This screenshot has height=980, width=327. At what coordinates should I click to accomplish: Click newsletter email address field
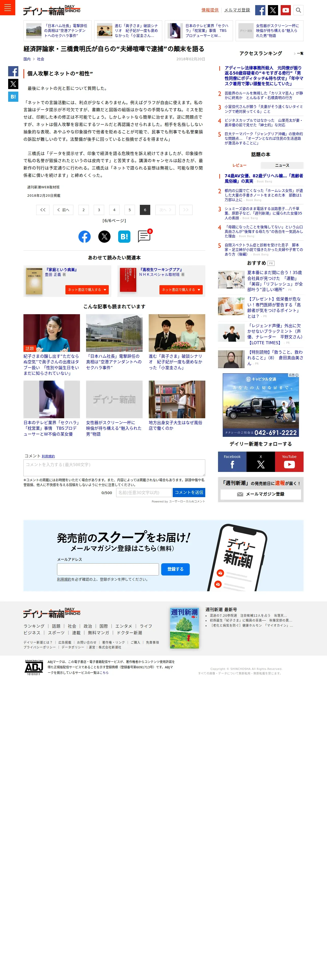(108, 569)
